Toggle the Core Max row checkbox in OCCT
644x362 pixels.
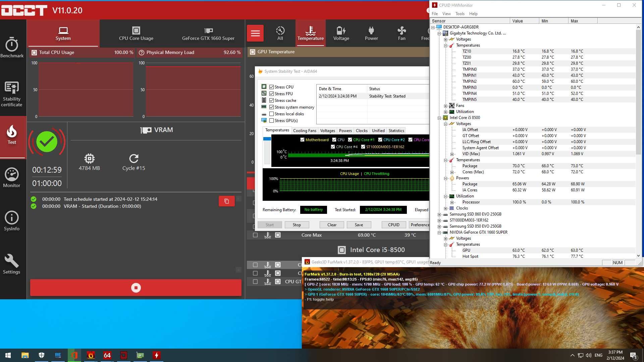tap(255, 235)
